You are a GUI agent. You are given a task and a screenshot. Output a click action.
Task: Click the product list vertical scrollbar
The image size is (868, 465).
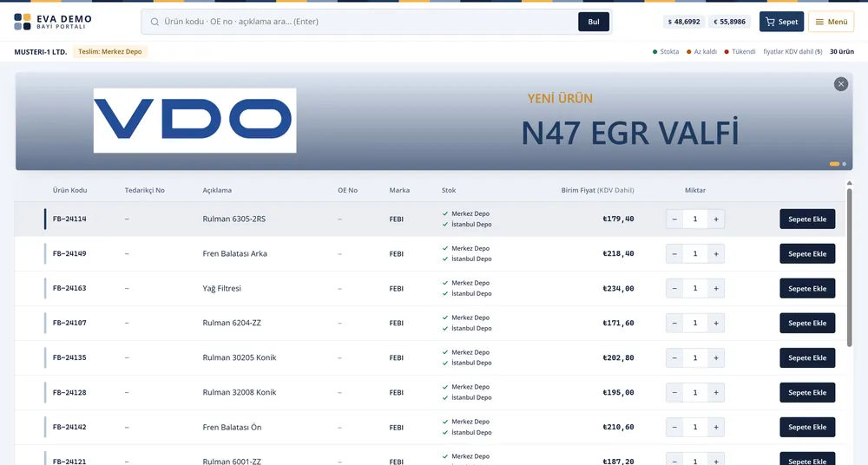point(849,268)
